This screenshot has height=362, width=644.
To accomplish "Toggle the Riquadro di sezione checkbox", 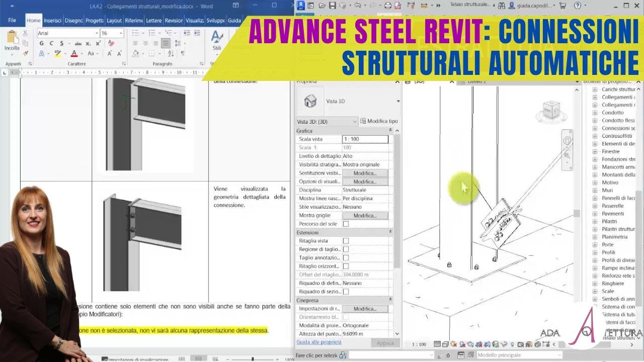I will pyautogui.click(x=346, y=292).
